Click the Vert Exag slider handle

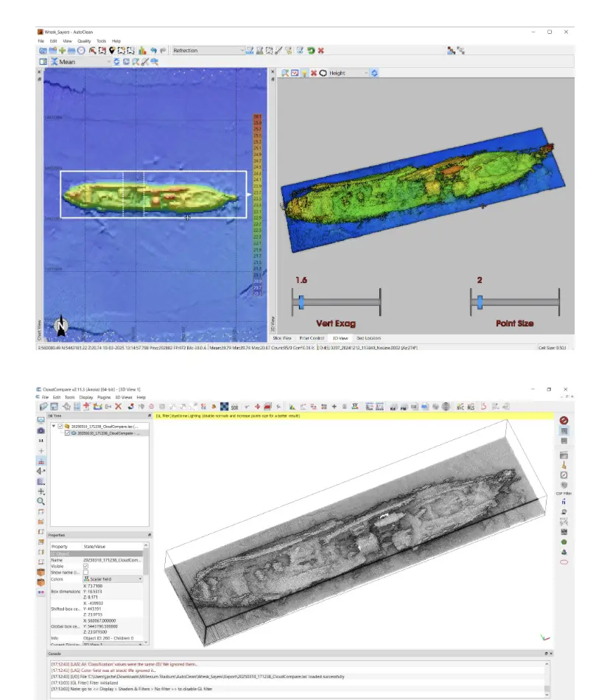tap(301, 301)
